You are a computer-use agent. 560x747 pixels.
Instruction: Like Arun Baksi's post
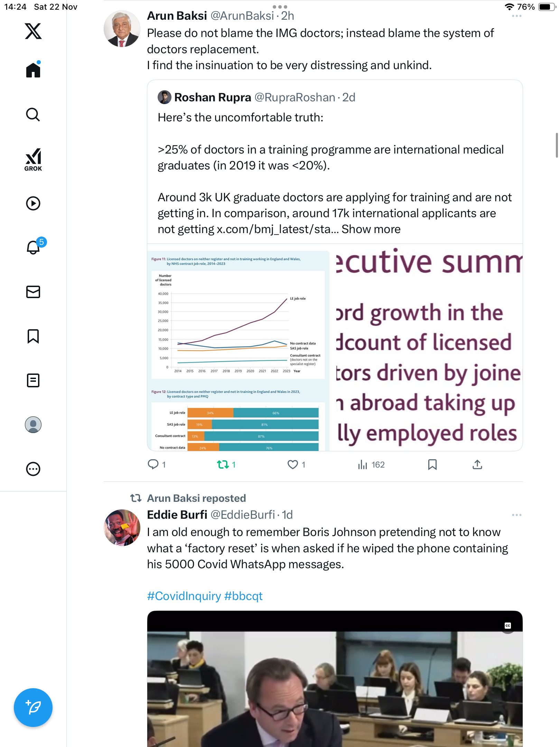pos(293,464)
